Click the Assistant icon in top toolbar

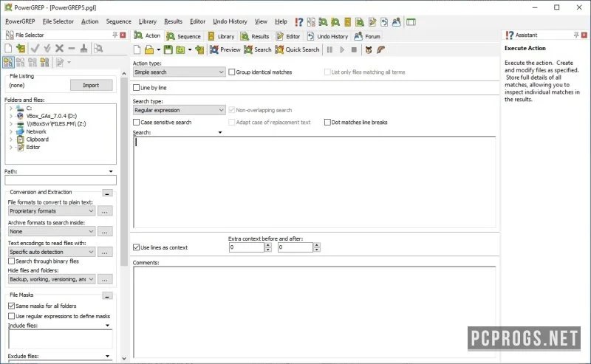[x=299, y=22]
